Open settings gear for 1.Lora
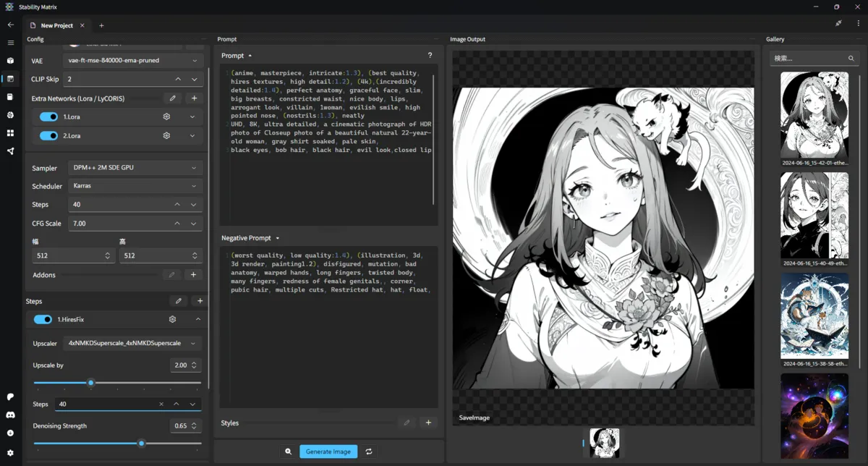868x466 pixels. pyautogui.click(x=166, y=116)
